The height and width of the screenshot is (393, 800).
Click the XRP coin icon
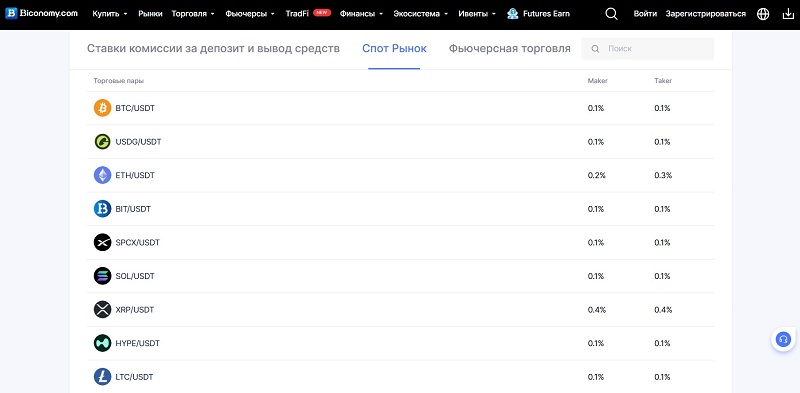103,310
